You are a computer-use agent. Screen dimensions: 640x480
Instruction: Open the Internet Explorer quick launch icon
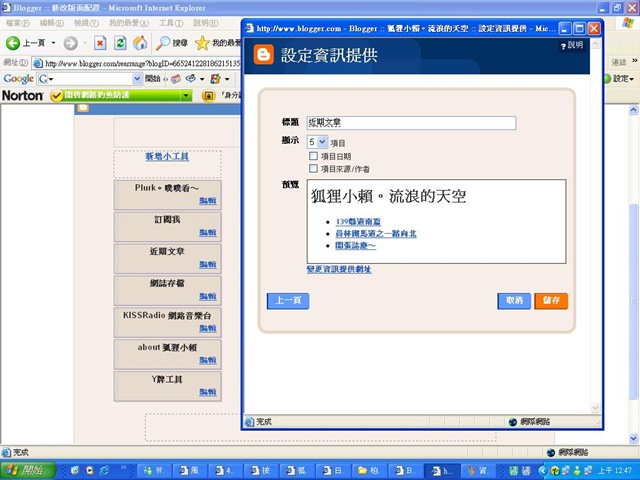point(104,470)
